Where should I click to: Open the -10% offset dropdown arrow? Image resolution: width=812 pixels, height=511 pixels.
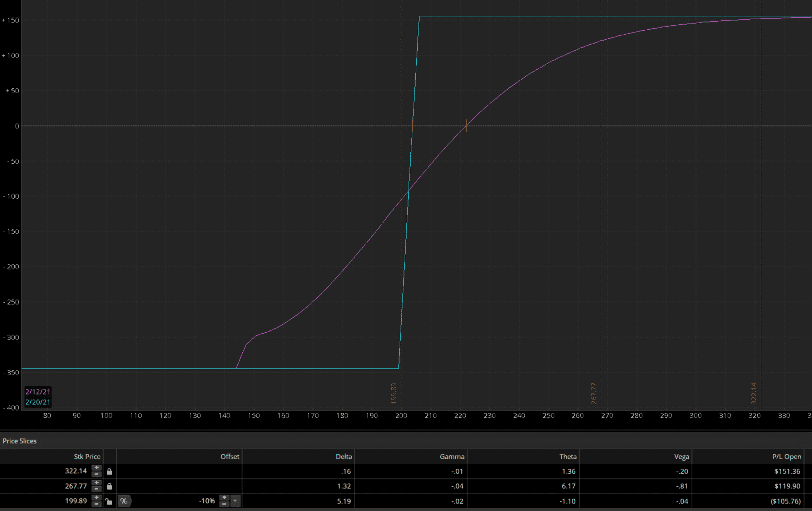click(x=235, y=501)
